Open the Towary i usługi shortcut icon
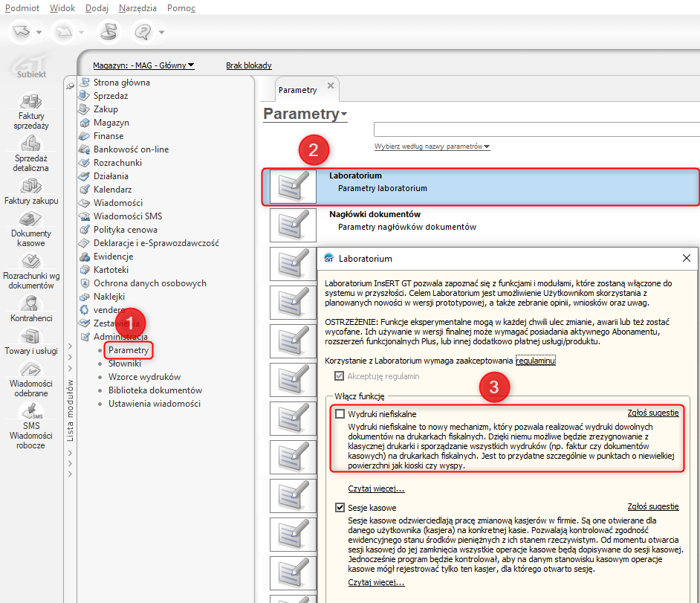 coord(30,336)
